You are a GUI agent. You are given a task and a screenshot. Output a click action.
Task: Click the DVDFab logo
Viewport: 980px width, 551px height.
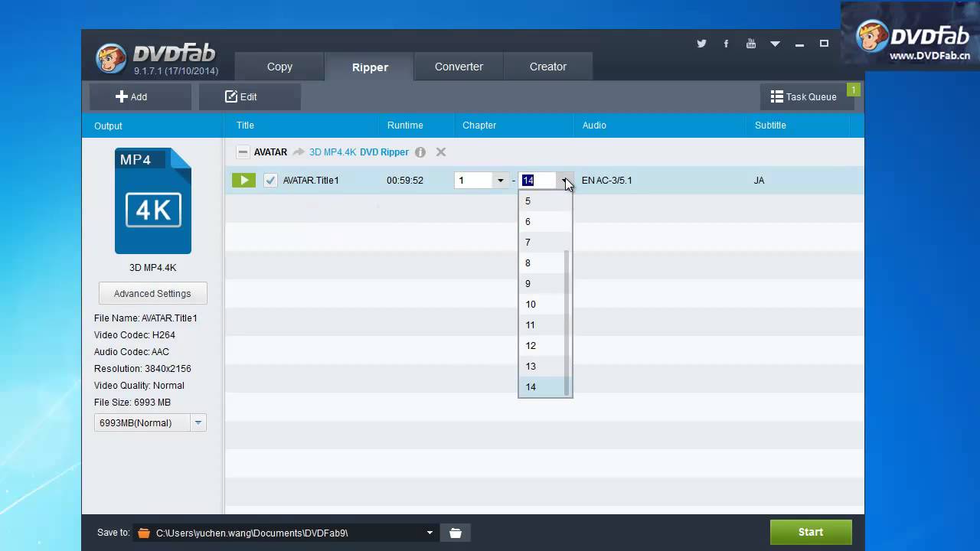pyautogui.click(x=158, y=59)
